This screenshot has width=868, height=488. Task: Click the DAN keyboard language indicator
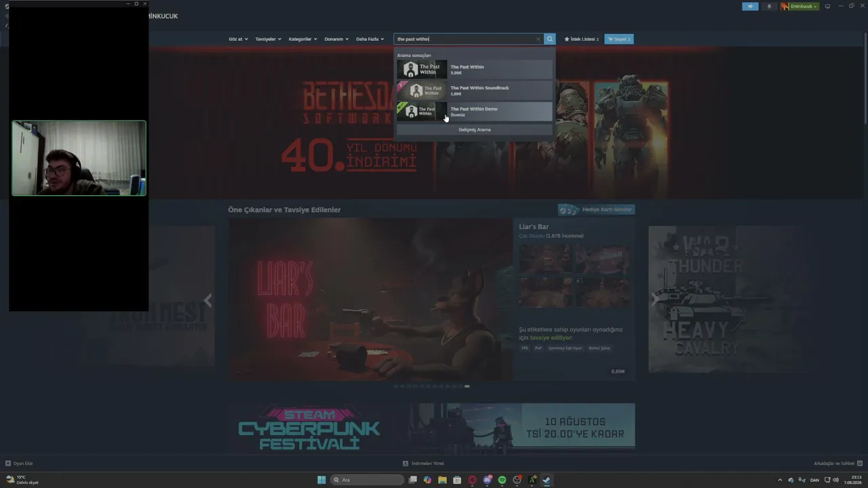[814, 480]
